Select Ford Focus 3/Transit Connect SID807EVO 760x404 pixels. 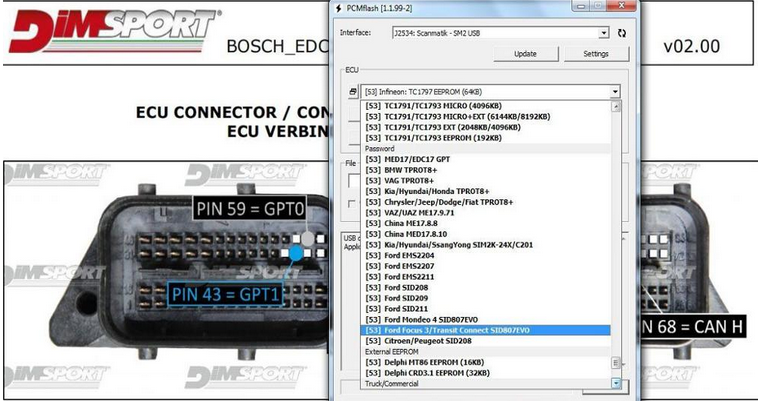(x=486, y=330)
